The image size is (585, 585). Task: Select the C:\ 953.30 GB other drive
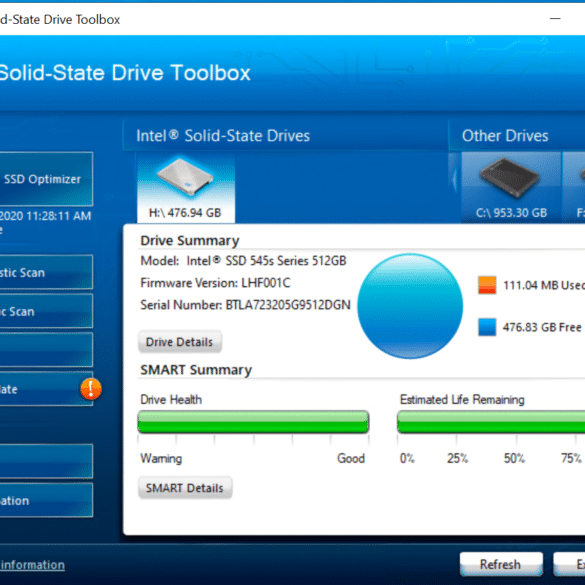pyautogui.click(x=511, y=187)
